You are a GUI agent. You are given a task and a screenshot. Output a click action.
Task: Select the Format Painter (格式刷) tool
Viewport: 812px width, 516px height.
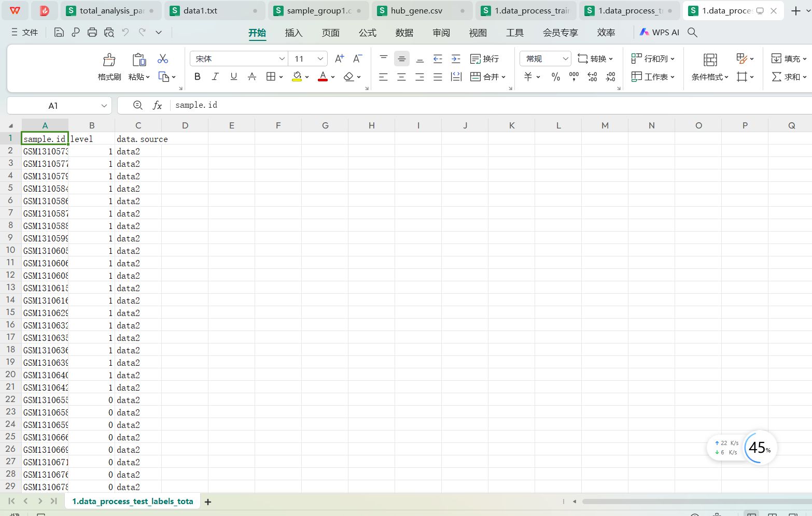(x=109, y=67)
